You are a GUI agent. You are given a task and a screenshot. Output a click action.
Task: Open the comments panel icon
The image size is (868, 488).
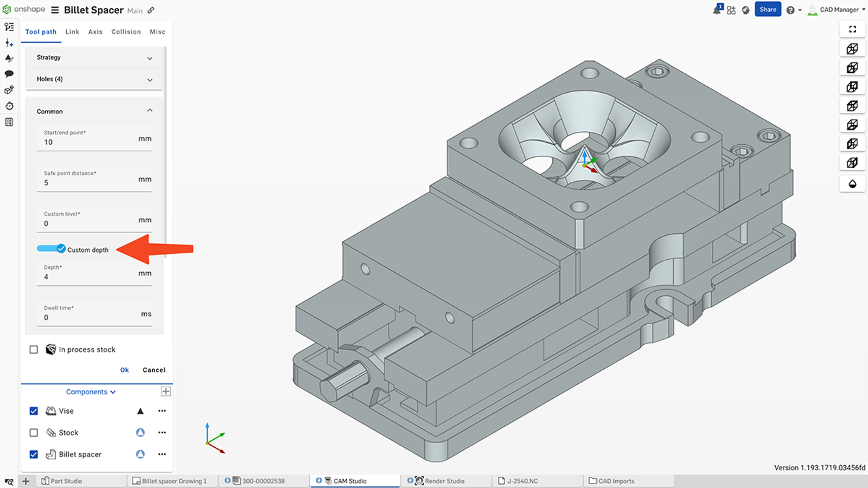coord(9,73)
